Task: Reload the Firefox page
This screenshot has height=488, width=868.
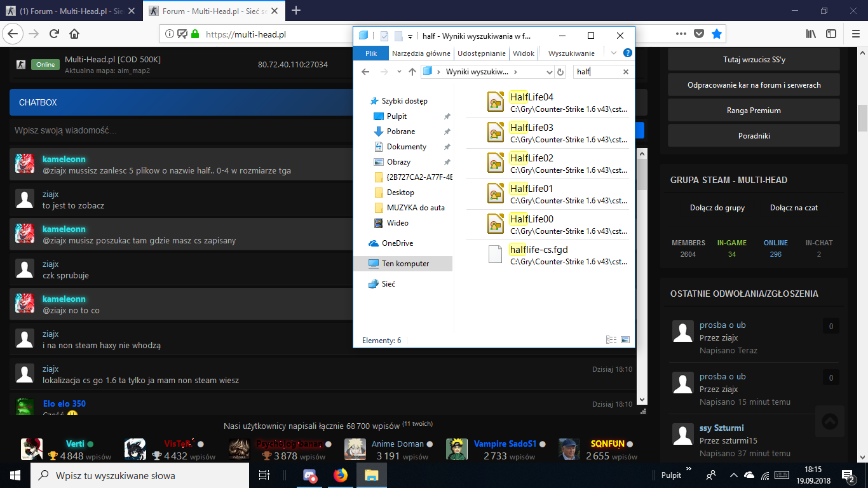Action: pos(54,34)
